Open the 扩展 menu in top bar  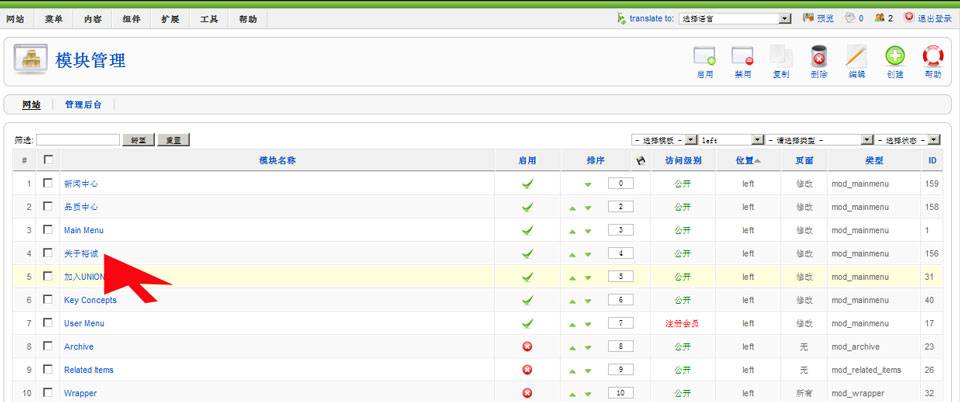coord(170,19)
